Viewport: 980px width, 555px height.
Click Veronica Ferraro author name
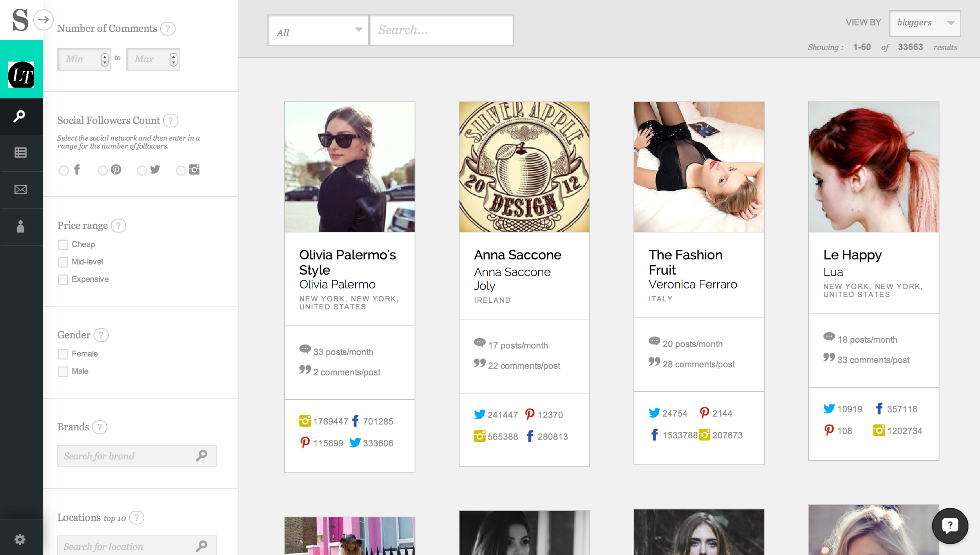(x=693, y=285)
